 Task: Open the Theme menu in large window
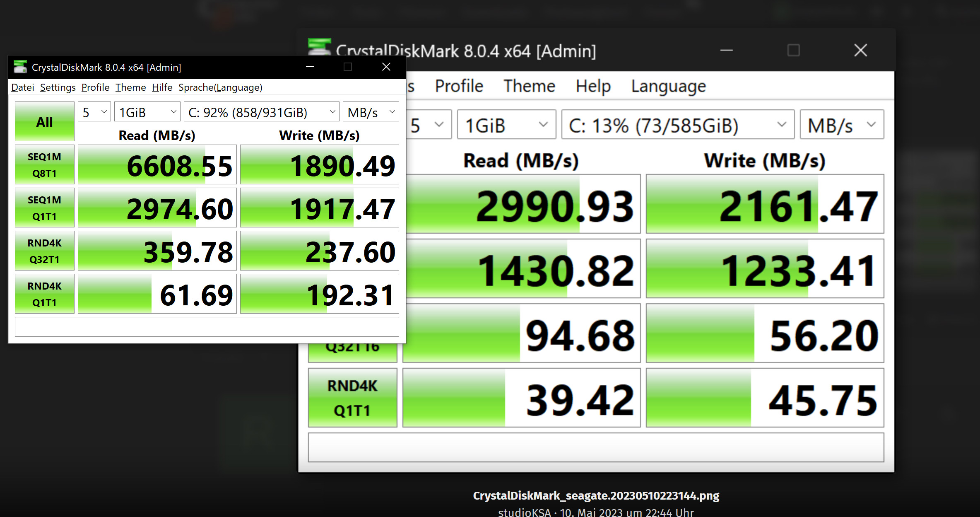click(x=529, y=86)
